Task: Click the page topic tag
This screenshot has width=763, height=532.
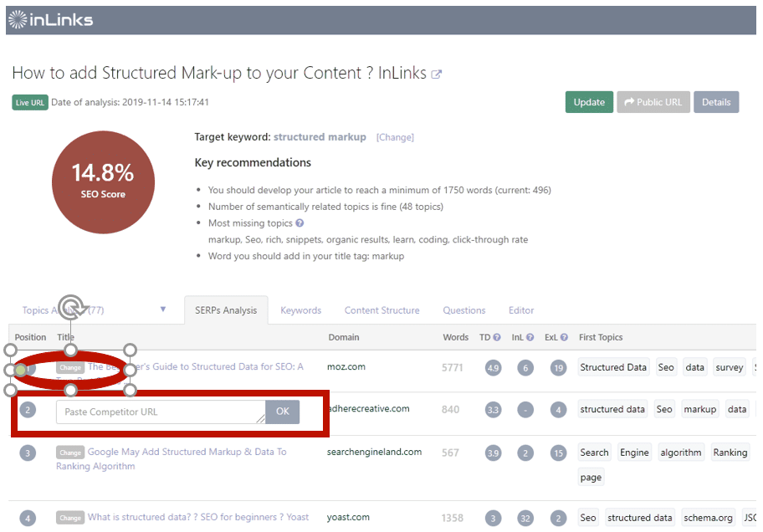Action: 591,478
